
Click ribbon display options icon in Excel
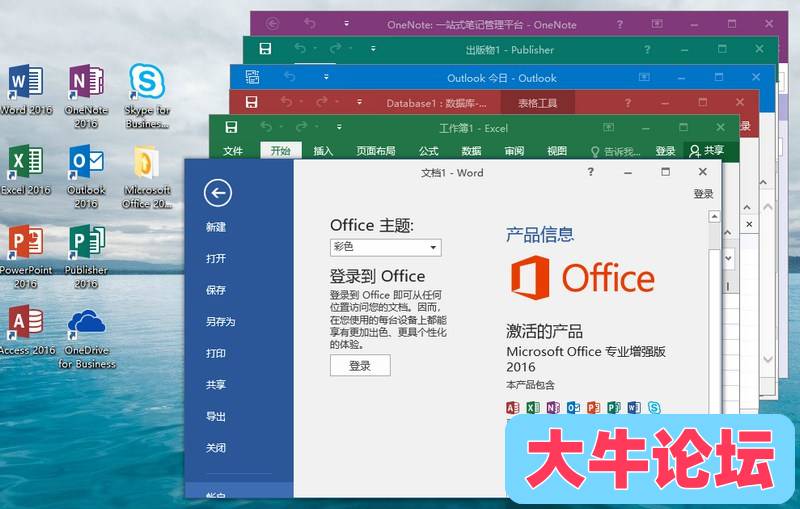(x=608, y=127)
